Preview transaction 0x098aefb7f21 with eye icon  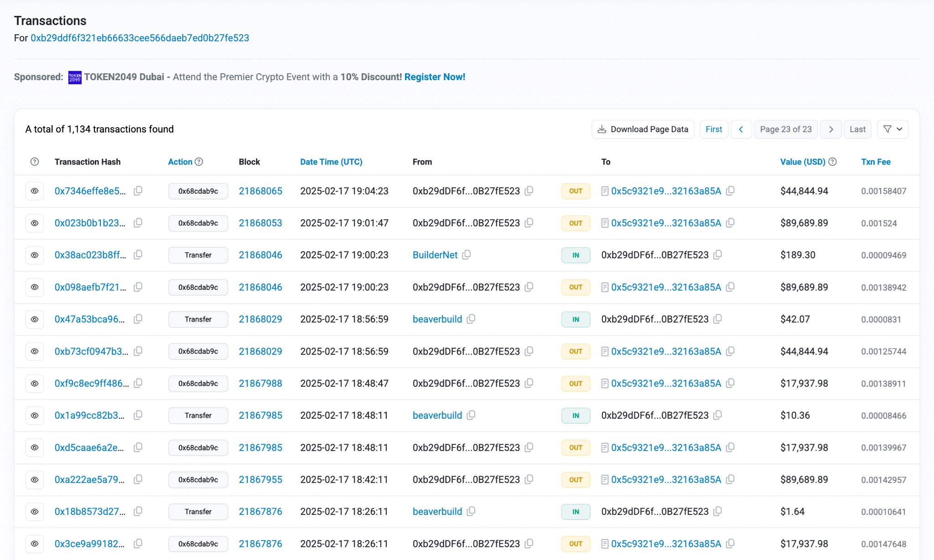[35, 287]
